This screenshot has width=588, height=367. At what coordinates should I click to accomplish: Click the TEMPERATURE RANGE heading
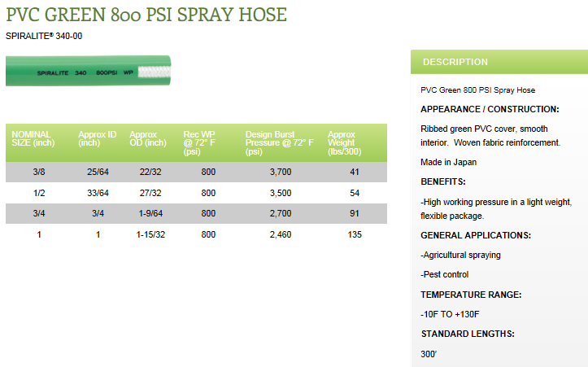(471, 295)
